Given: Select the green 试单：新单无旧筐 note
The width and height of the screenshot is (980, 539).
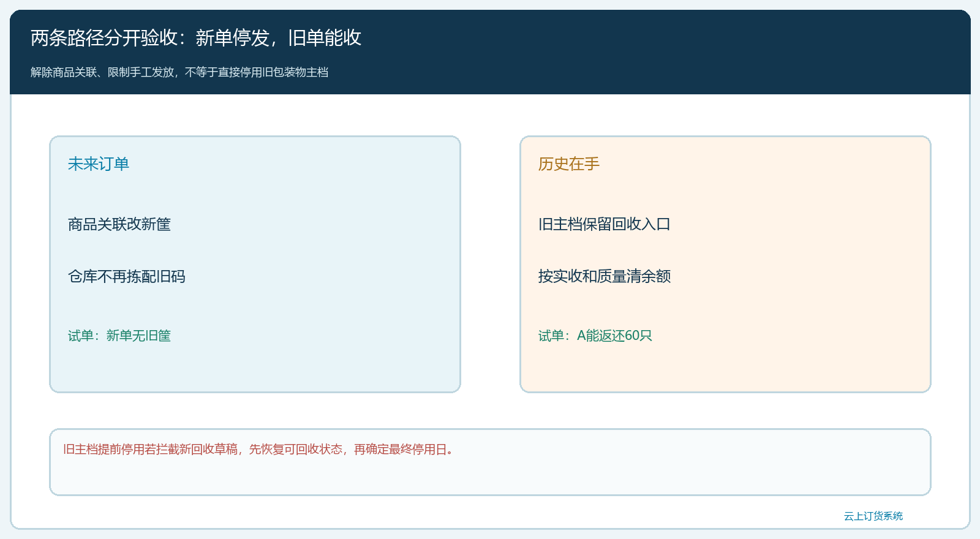Looking at the screenshot, I should coord(119,336).
